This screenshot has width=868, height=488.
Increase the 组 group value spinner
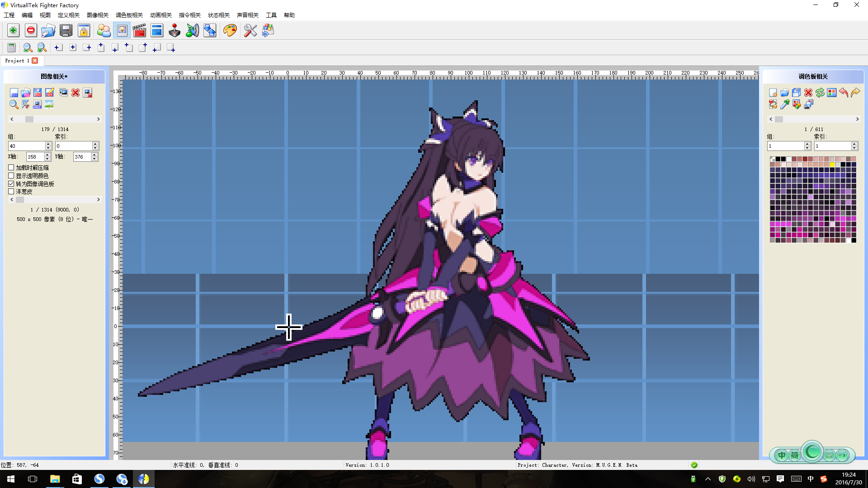pos(48,144)
